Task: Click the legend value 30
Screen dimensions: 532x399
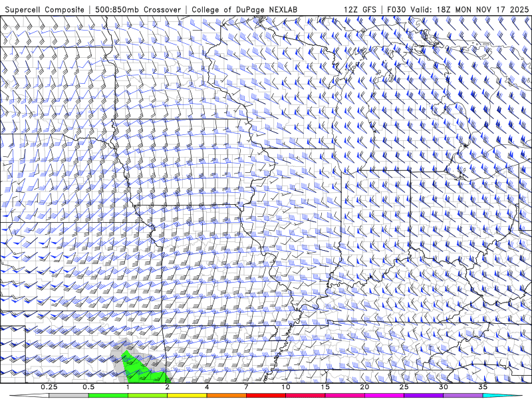Action: [x=443, y=387]
